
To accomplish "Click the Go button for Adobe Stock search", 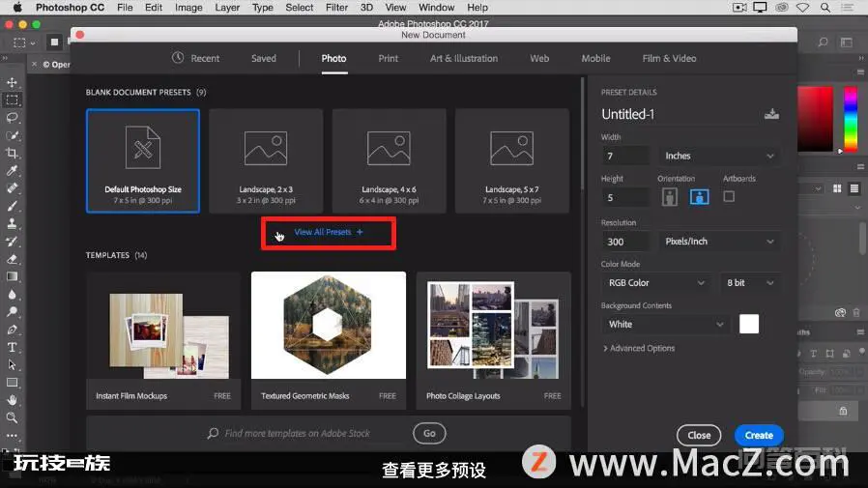I will pos(429,433).
